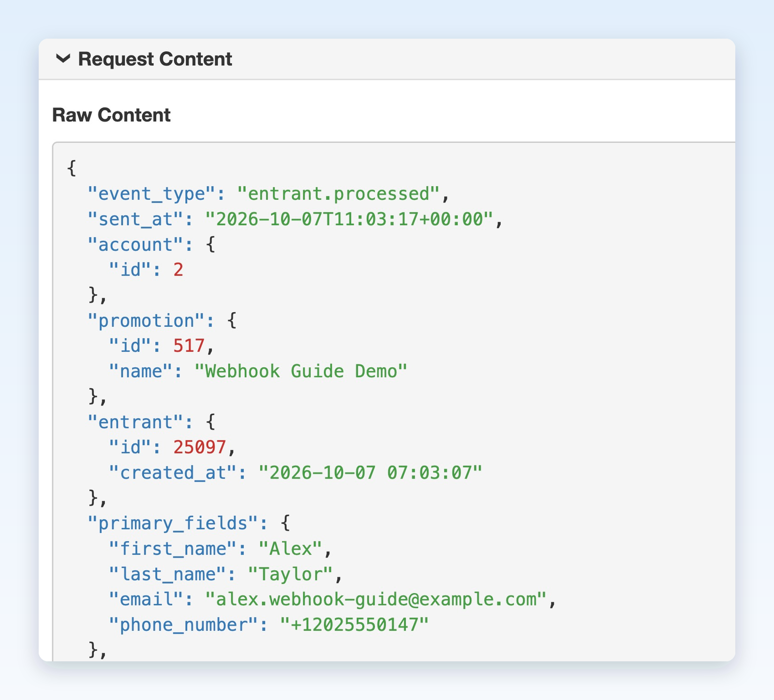This screenshot has width=774, height=700.
Task: Click the "Taylor" value
Action: [x=290, y=574]
